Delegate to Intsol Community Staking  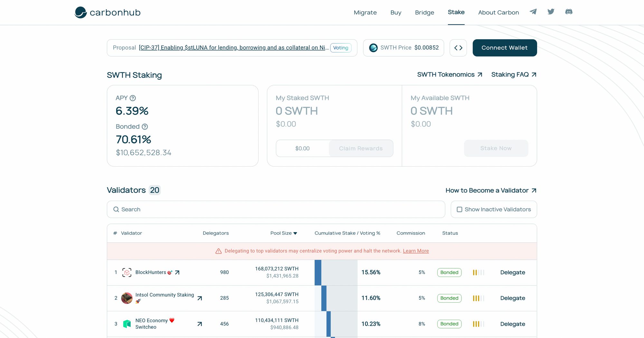513,298
